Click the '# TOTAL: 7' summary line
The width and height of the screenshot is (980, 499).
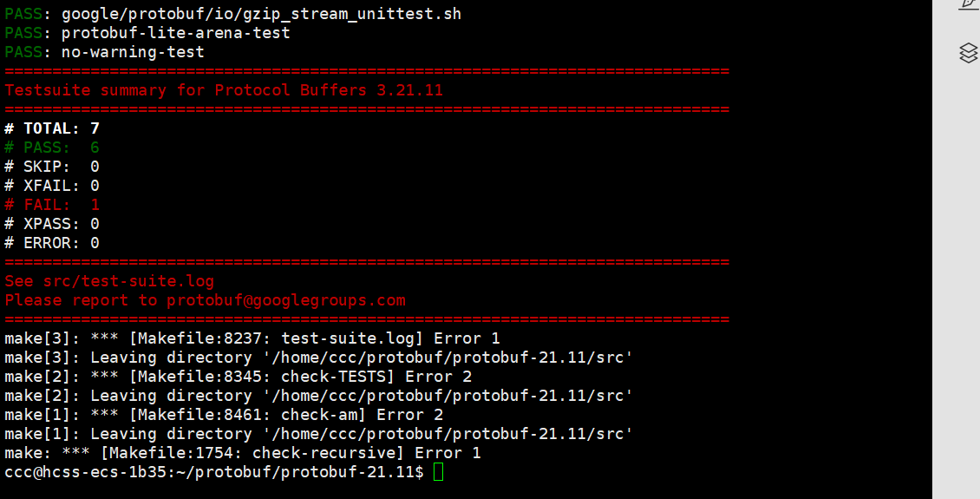pyautogui.click(x=52, y=128)
